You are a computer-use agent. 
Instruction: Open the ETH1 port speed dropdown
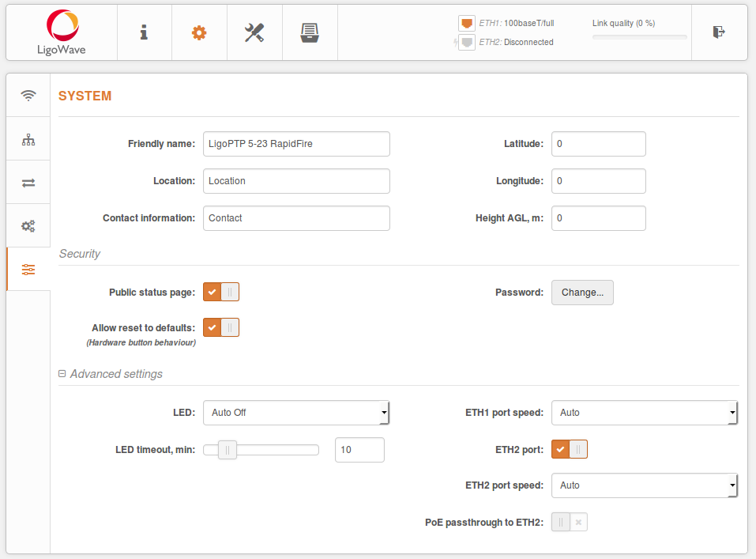pyautogui.click(x=645, y=412)
